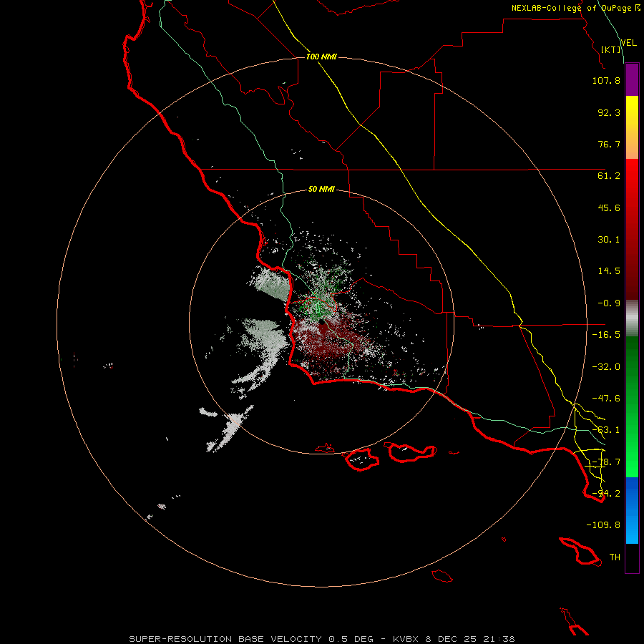Click the 50 NMI range ring label

point(321,190)
